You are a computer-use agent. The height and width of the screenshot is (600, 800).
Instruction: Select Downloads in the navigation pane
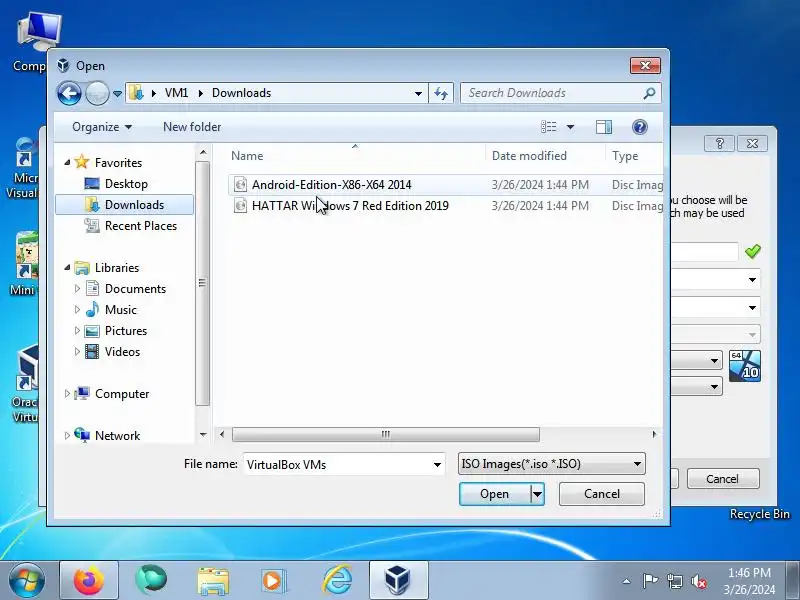(124, 205)
